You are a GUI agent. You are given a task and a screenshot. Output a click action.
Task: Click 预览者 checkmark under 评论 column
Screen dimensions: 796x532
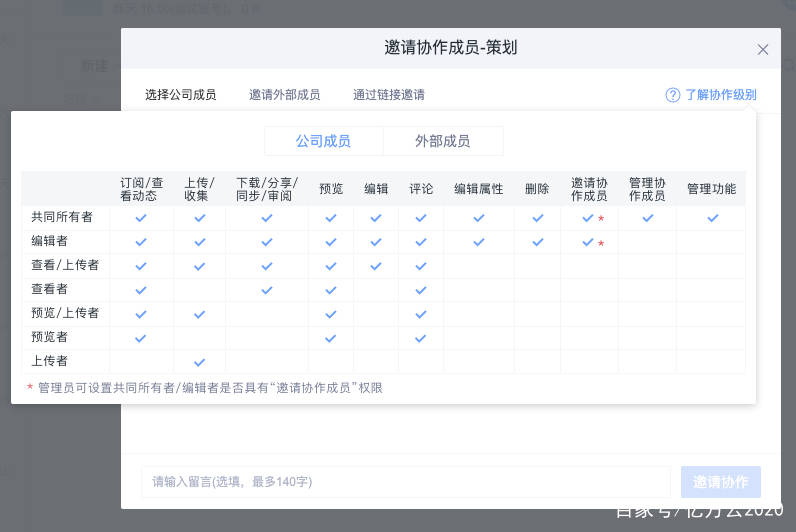pyautogui.click(x=421, y=337)
